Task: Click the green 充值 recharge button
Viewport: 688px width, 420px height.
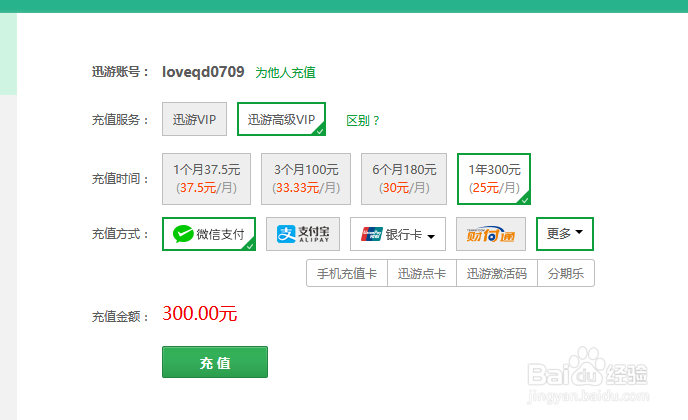Action: click(x=215, y=362)
